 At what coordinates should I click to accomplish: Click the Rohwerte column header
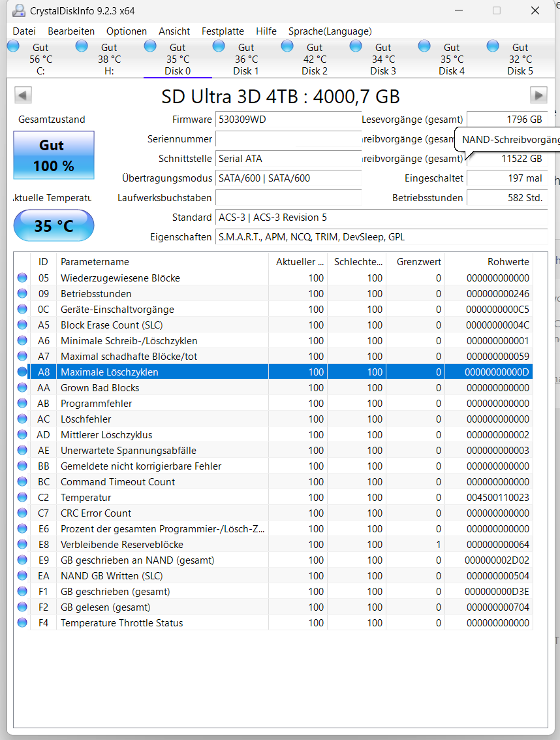coord(489,261)
